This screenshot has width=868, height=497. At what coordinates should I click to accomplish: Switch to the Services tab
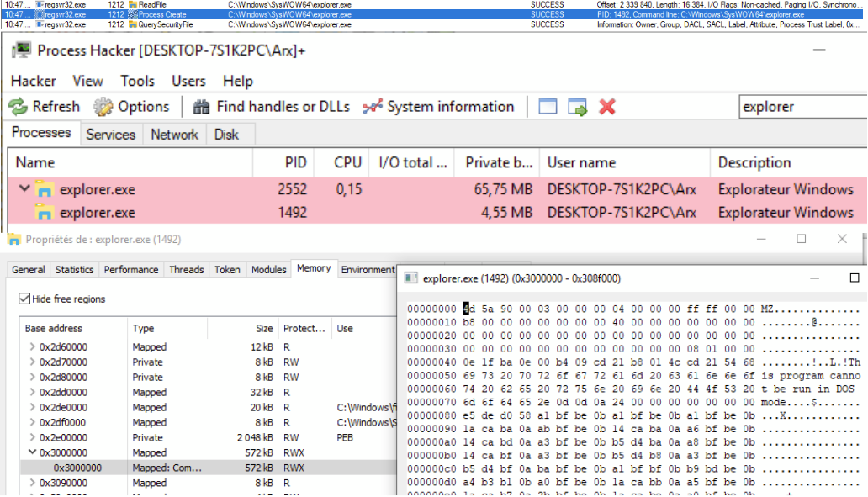click(111, 135)
